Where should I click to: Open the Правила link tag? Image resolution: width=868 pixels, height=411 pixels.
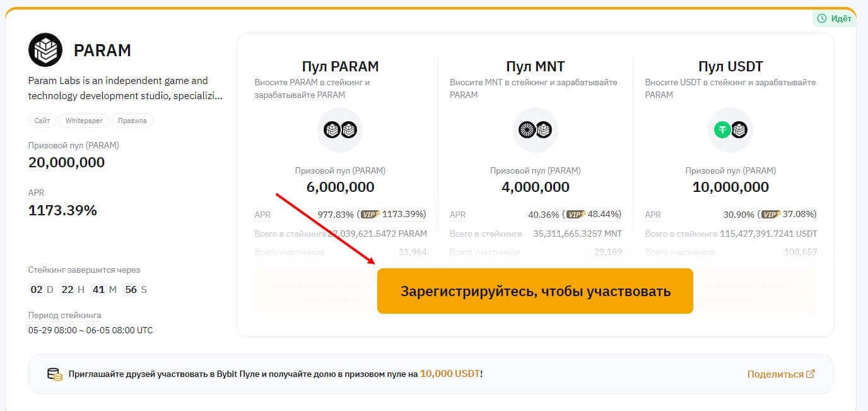pyautogui.click(x=132, y=121)
